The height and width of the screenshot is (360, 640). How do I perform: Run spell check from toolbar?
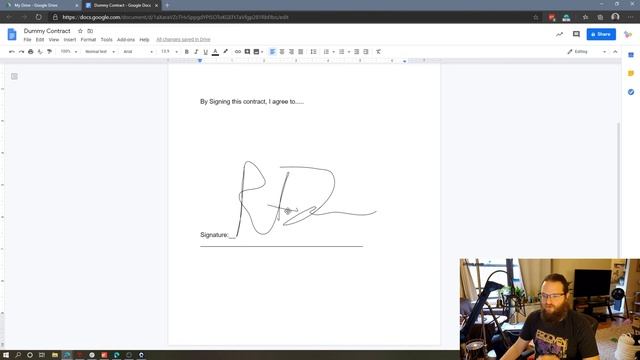(40, 52)
